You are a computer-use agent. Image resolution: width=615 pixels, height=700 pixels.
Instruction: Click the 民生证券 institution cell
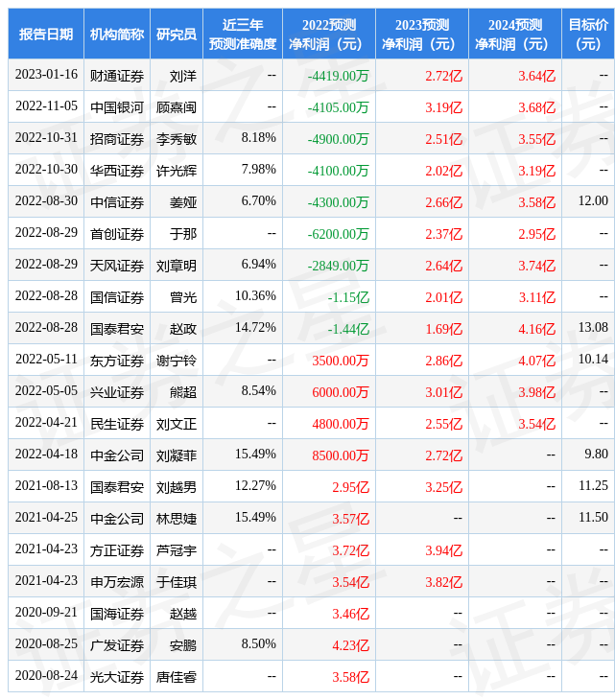click(117, 424)
